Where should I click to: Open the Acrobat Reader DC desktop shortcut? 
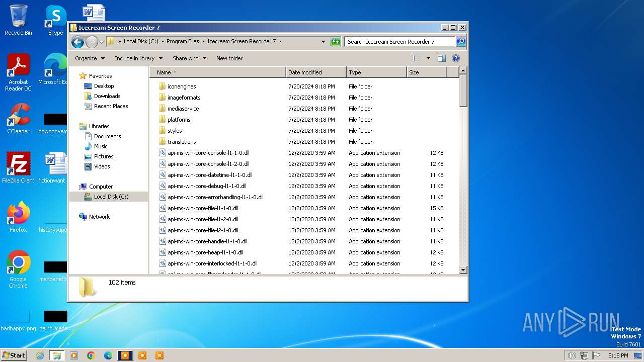18,73
